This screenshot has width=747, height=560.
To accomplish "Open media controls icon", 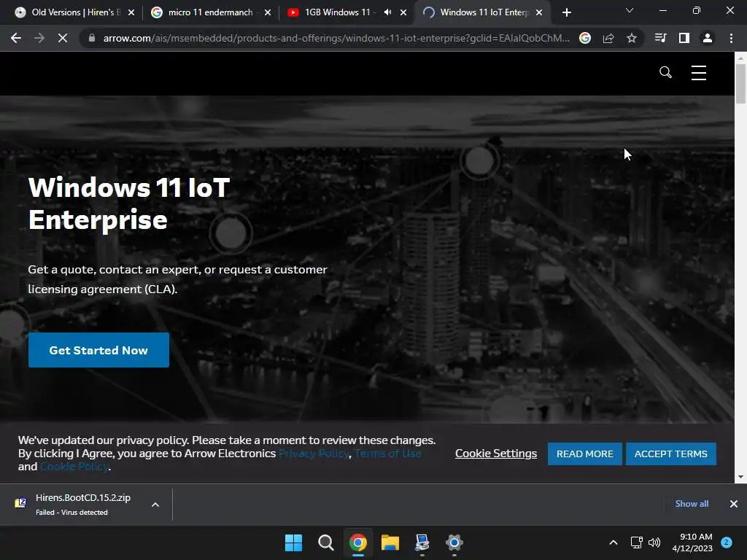I will 661,38.
